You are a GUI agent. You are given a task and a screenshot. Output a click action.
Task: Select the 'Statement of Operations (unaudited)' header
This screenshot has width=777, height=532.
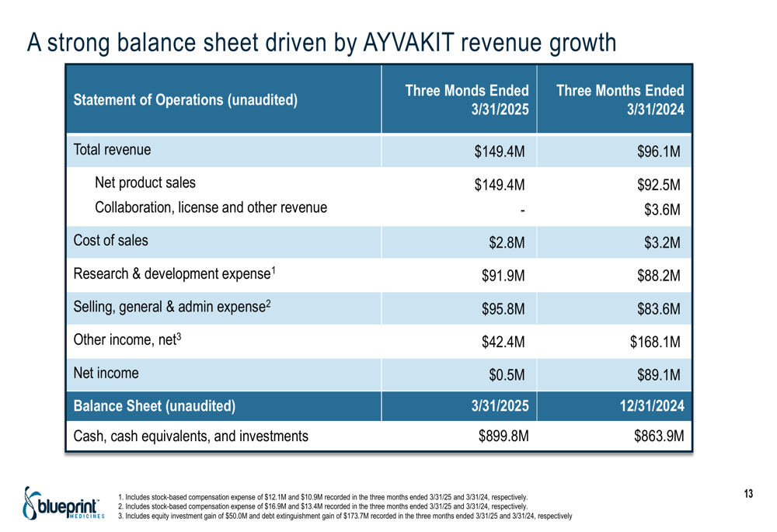coord(186,99)
